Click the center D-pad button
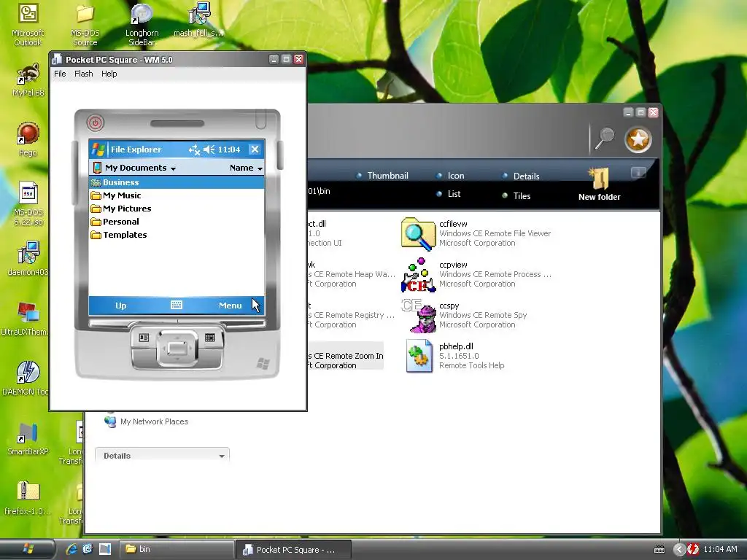Image resolution: width=747 pixels, height=560 pixels. (x=177, y=348)
